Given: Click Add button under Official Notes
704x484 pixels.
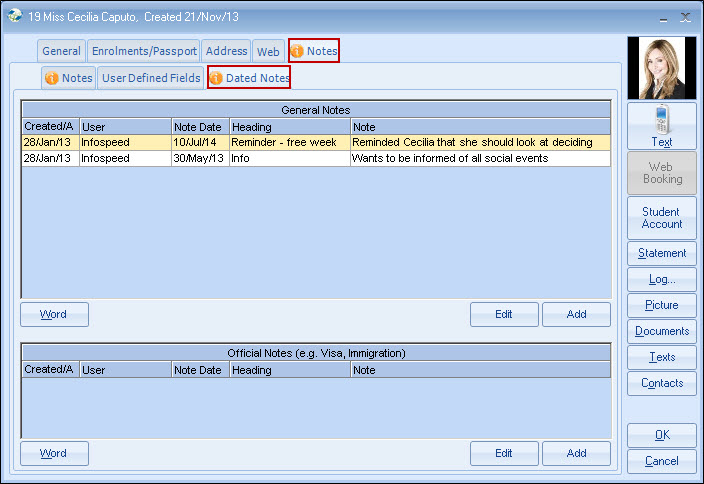Looking at the screenshot, I should 576,453.
